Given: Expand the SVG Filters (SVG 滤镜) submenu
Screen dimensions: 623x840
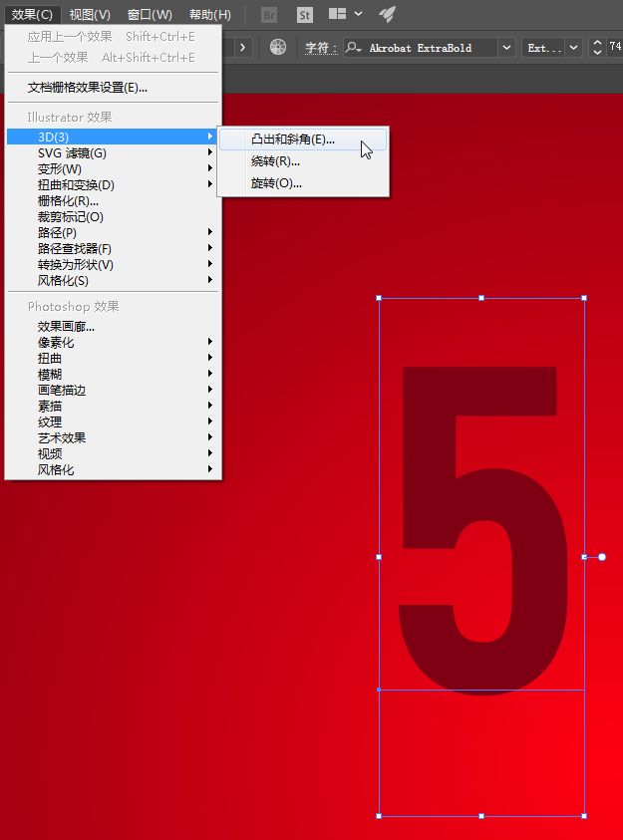Looking at the screenshot, I should click(x=72, y=152).
